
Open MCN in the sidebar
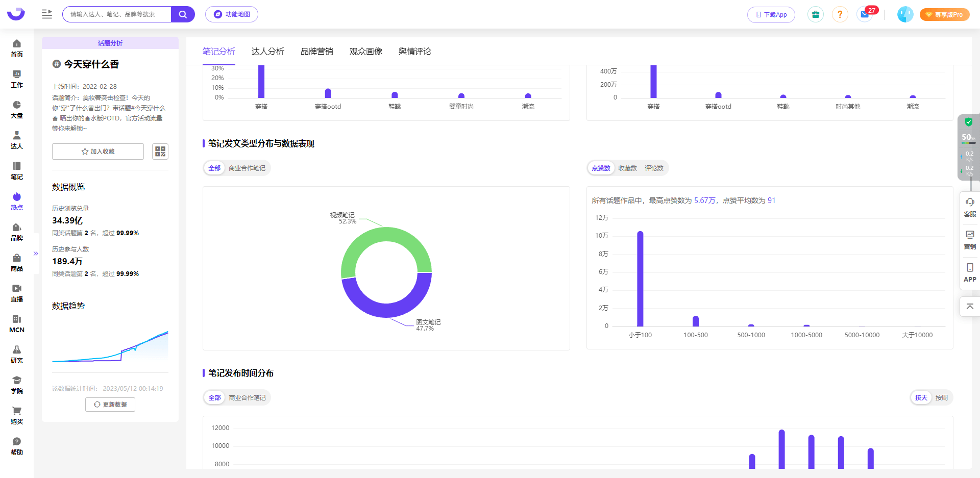[x=17, y=324]
